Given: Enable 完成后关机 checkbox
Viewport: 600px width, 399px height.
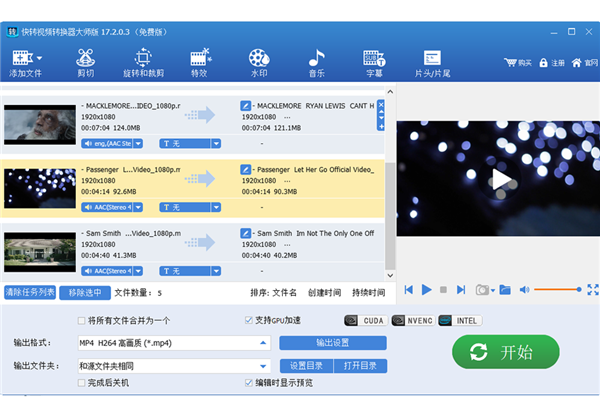Looking at the screenshot, I should coord(81,383).
